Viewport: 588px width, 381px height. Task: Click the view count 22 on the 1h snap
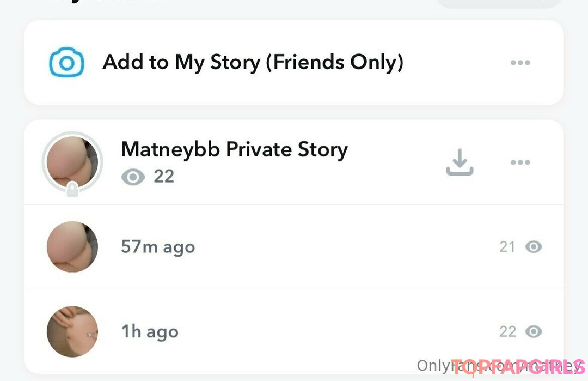pos(507,331)
